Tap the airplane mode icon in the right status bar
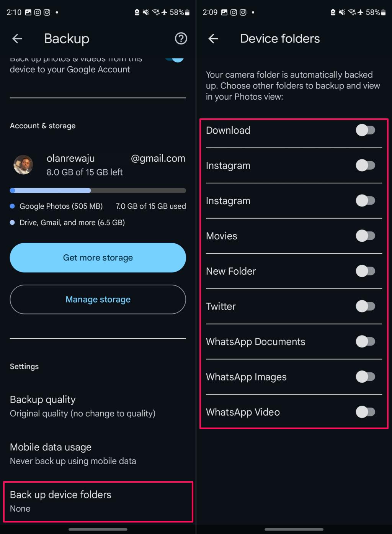 coord(360,12)
